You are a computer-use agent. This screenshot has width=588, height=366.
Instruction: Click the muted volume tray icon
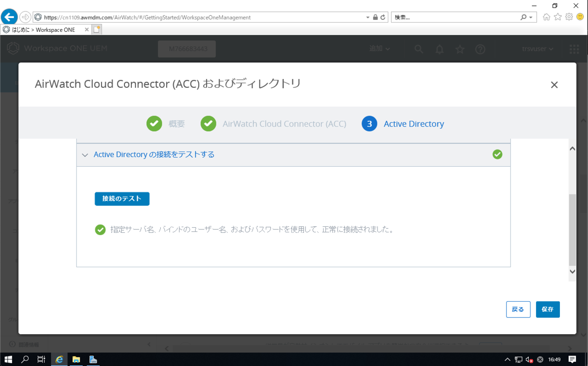pyautogui.click(x=529, y=360)
